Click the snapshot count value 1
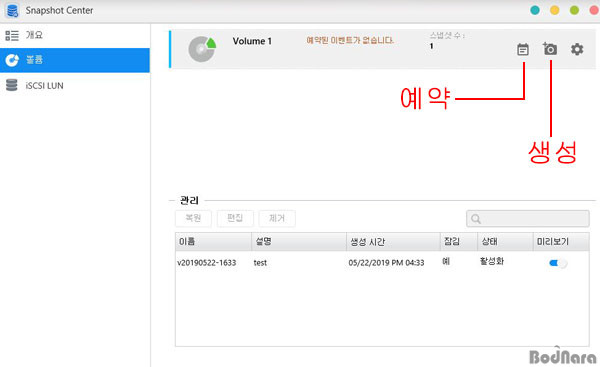The width and height of the screenshot is (600, 367). 432,46
